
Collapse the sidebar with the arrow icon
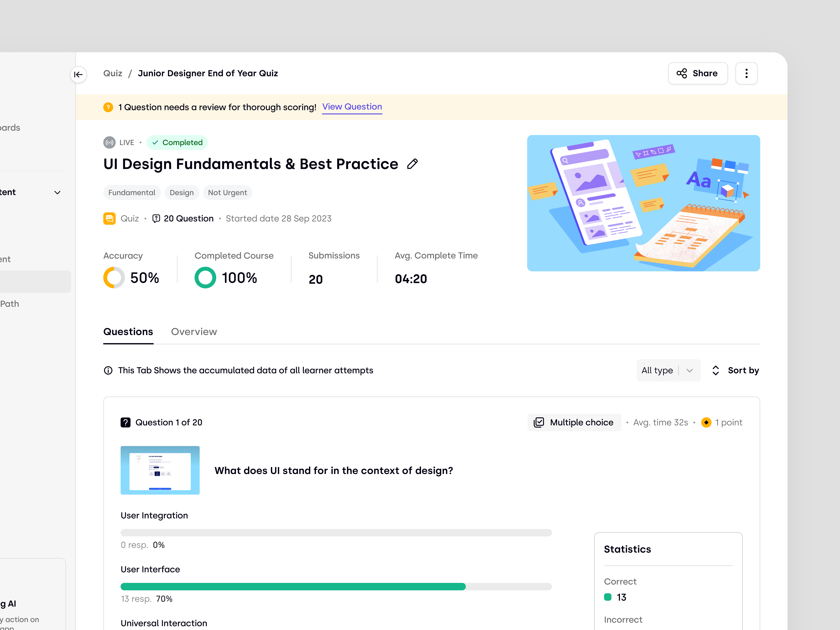point(79,75)
